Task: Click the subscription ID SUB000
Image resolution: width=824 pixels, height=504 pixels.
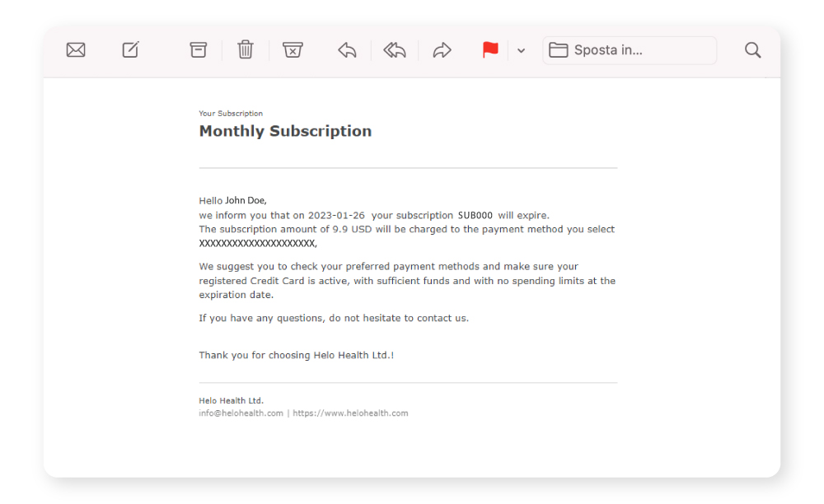Action: (x=475, y=216)
